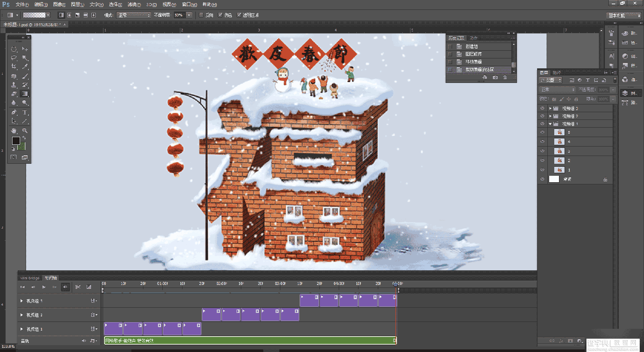
Task: Select the Dodge tool
Action: click(x=25, y=103)
